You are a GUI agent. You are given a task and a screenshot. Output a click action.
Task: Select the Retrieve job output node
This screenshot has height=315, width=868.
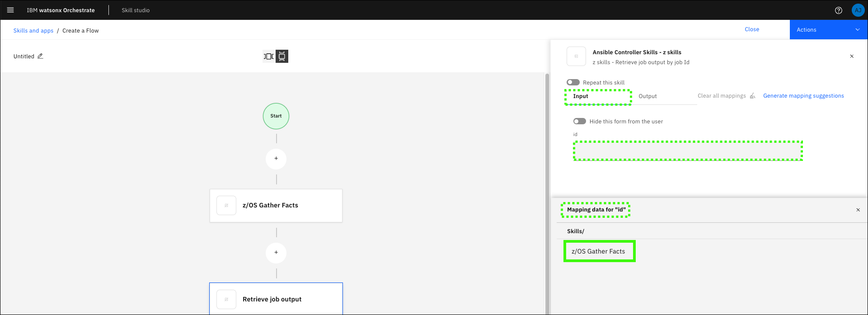point(276,299)
